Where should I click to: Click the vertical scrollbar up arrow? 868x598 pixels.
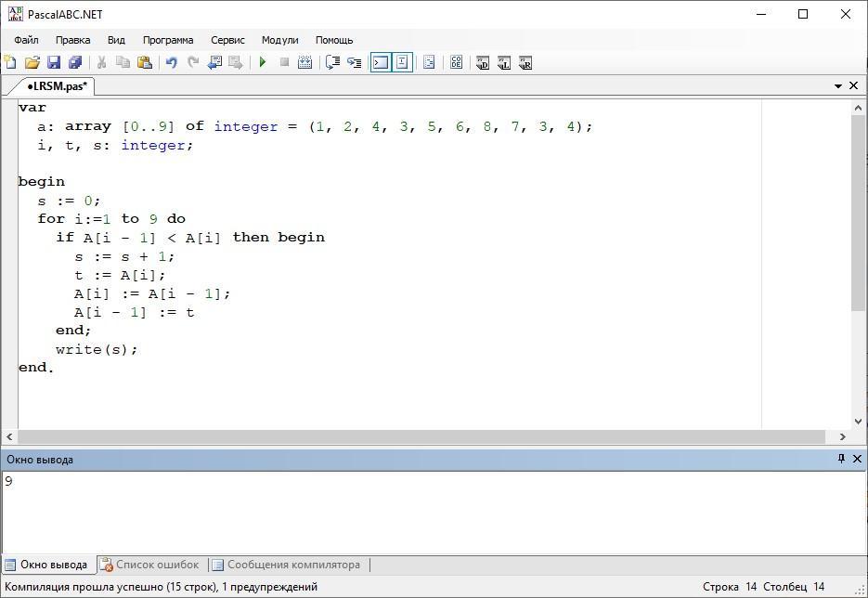pyautogui.click(x=859, y=108)
